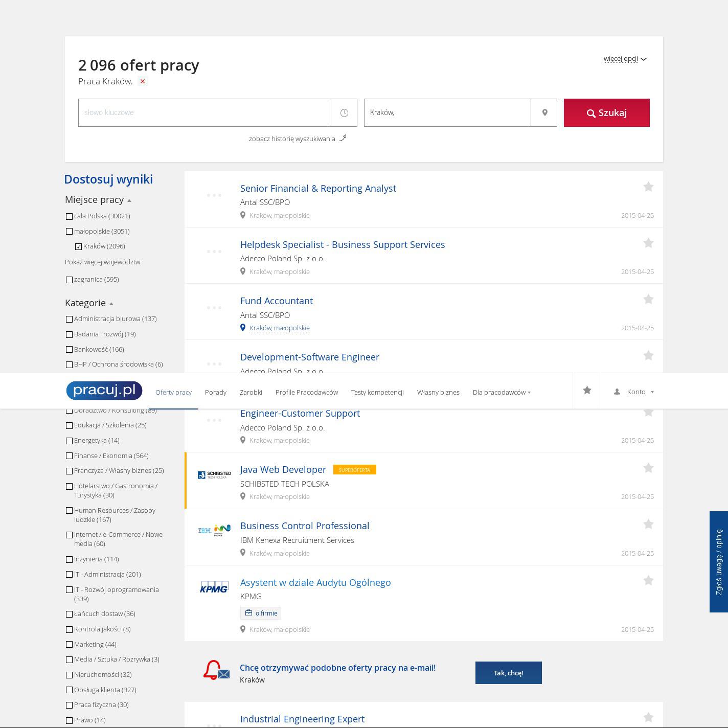
Task: Check the cała Polska checkbox
Action: [x=69, y=216]
